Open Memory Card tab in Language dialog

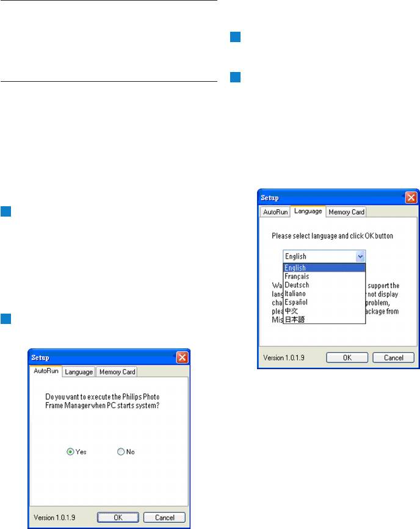tap(346, 212)
